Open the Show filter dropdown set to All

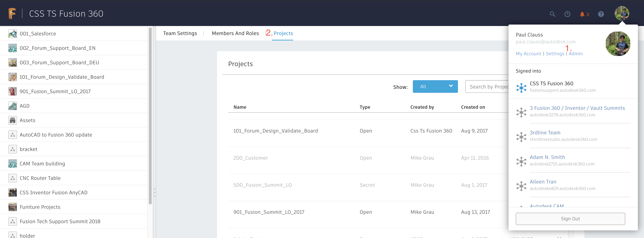435,86
